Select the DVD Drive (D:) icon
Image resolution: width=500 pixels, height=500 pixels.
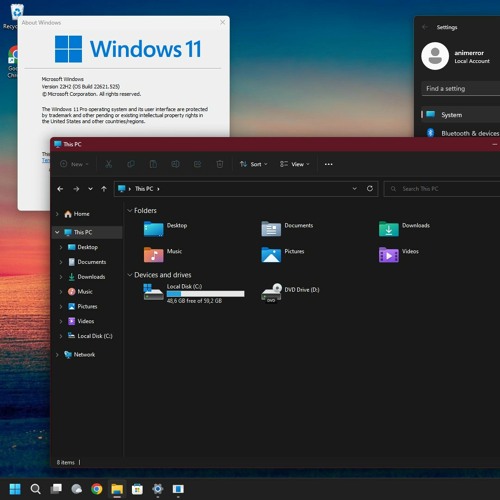(x=271, y=293)
